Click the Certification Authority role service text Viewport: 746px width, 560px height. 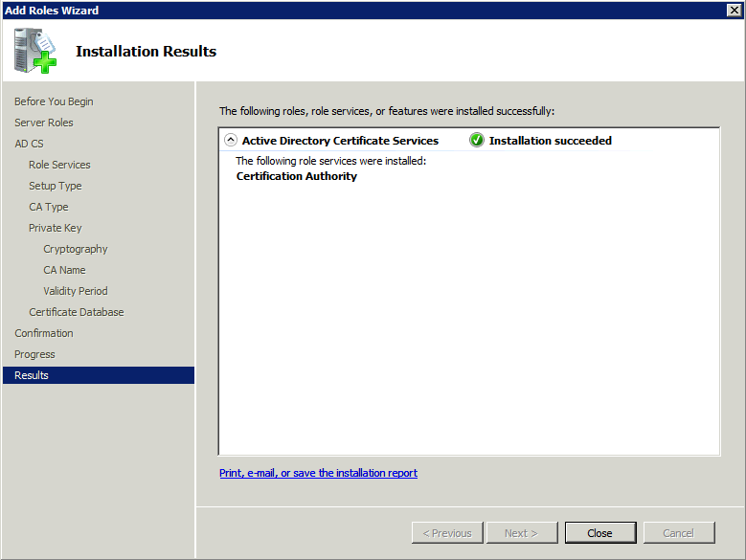click(x=297, y=176)
